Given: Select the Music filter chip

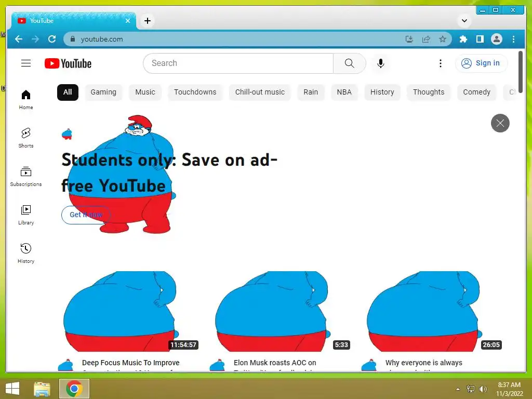Looking at the screenshot, I should [x=145, y=92].
